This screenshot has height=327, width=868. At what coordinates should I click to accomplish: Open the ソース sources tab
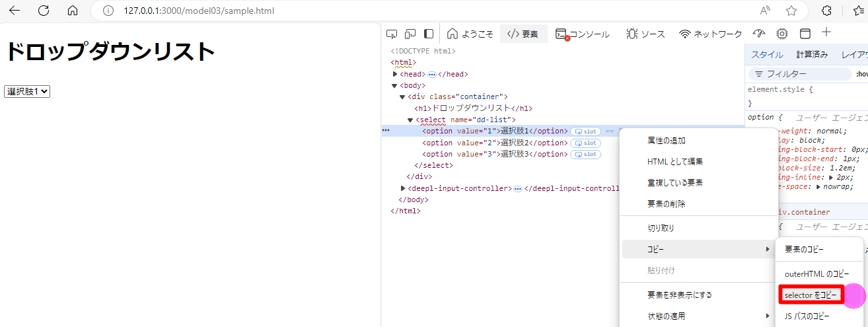coord(645,34)
